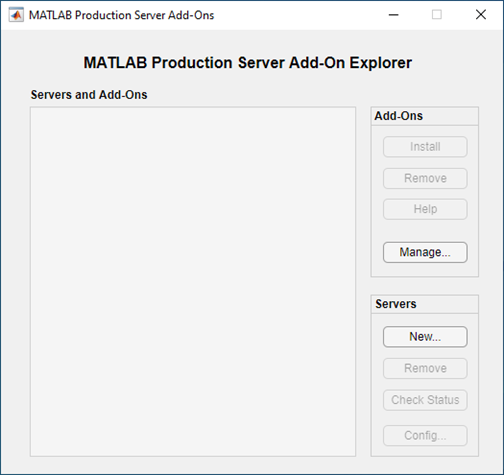Close the MATLAB Production Server Add-Ons window
This screenshot has width=504, height=475.
[481, 15]
